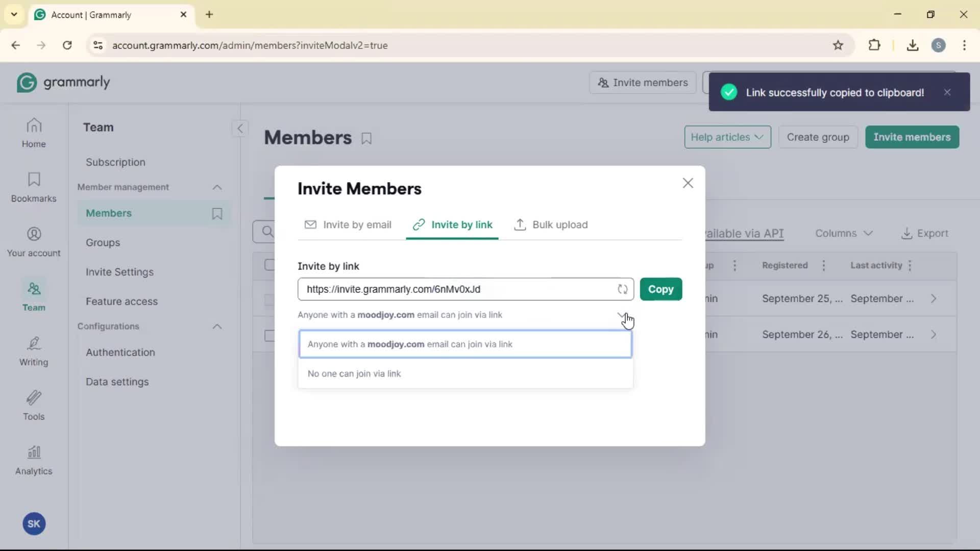Tick the second member row checkbox

[x=269, y=335]
